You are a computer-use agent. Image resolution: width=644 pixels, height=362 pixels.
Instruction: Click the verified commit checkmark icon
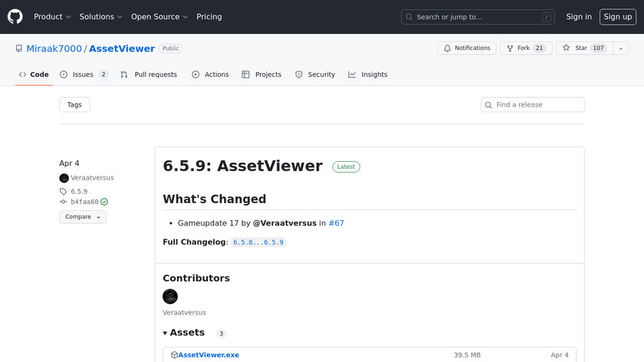104,202
